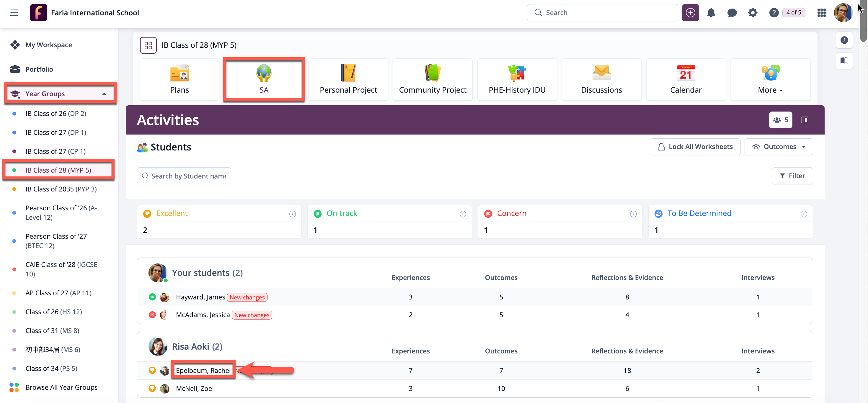Open the messages chat bubble icon
The width and height of the screenshot is (868, 403).
coord(732,13)
